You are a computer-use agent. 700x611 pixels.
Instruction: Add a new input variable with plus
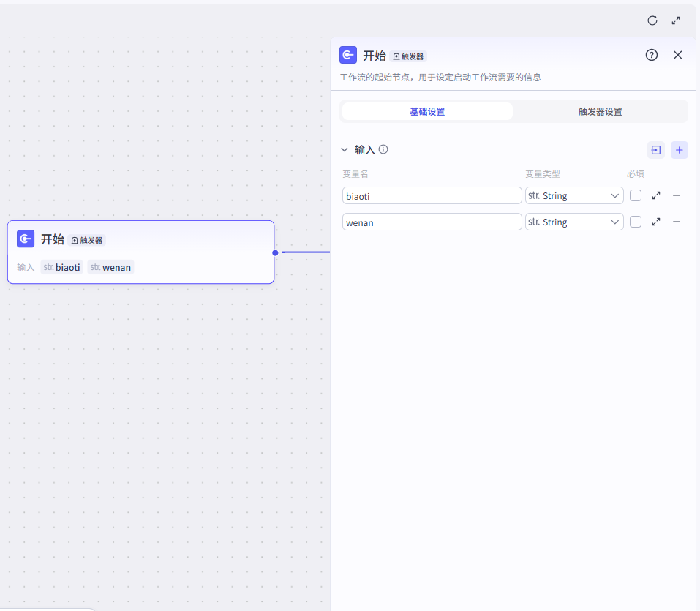(679, 150)
